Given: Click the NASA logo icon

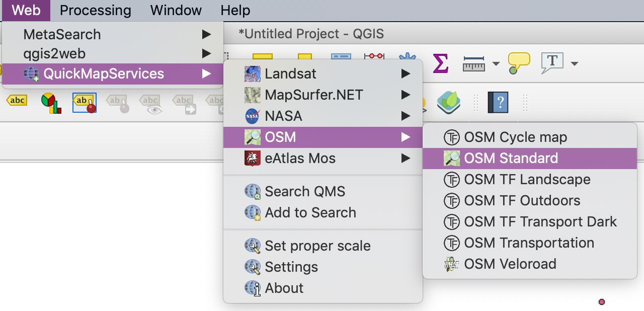Looking at the screenshot, I should tap(253, 116).
